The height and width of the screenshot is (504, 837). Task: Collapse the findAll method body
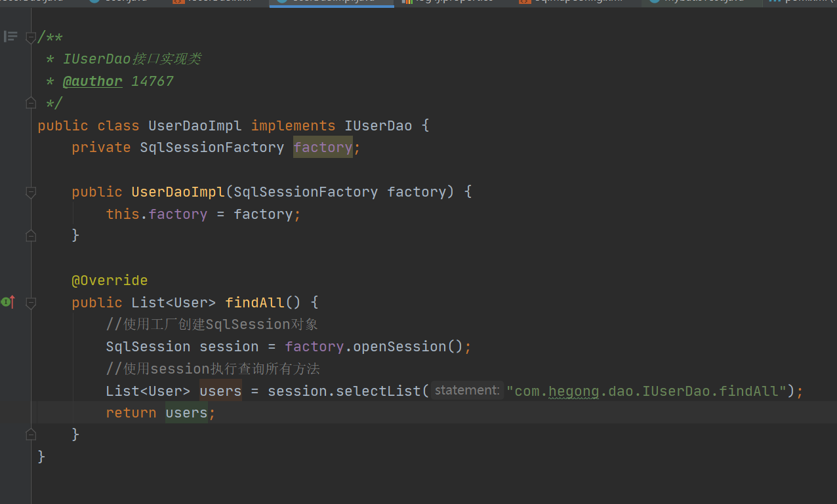pyautogui.click(x=31, y=303)
